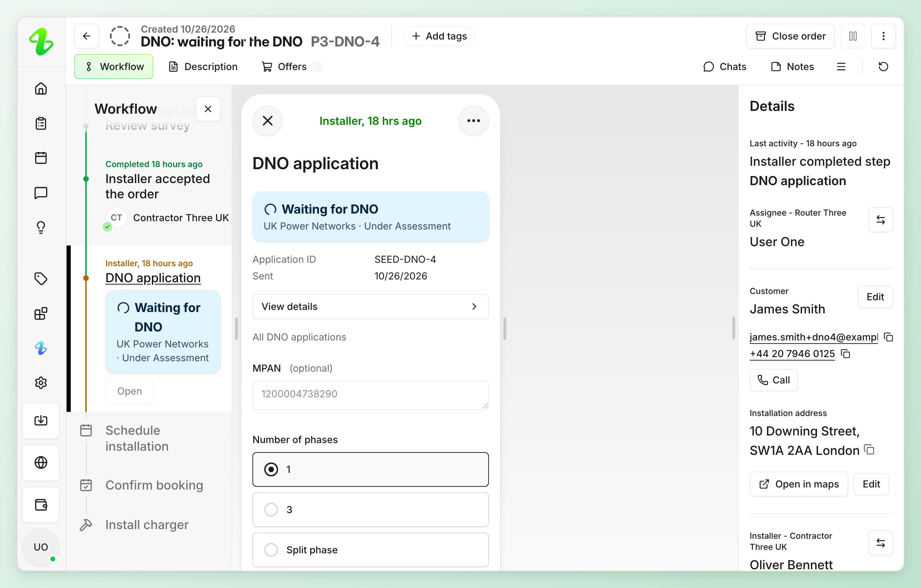The width and height of the screenshot is (921, 588).
Task: Copy the installation address
Action: click(x=869, y=450)
